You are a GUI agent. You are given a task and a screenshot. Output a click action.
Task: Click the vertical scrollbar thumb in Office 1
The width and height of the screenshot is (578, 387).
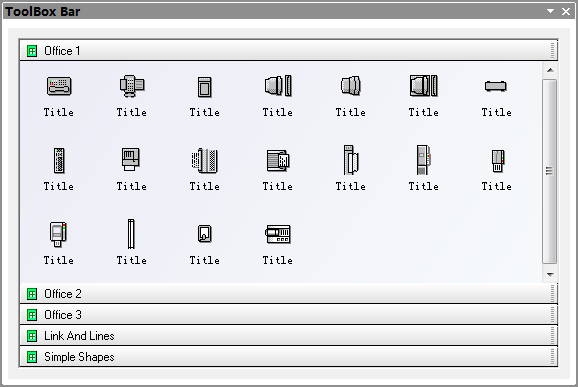click(x=550, y=171)
